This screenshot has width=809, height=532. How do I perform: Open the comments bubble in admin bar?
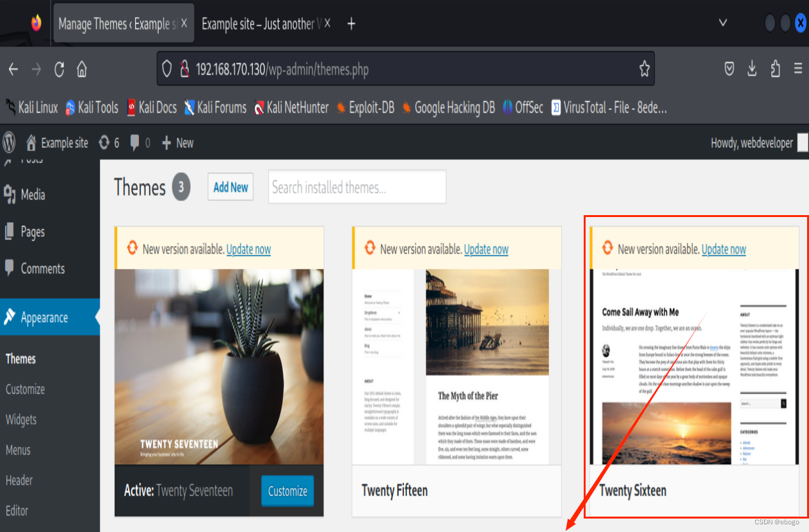[140, 142]
